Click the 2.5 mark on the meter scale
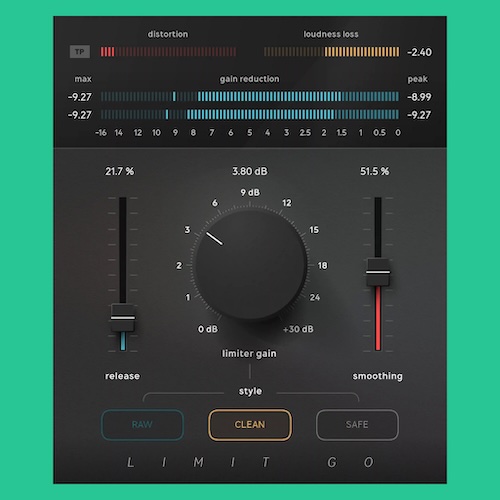 tap(305, 133)
